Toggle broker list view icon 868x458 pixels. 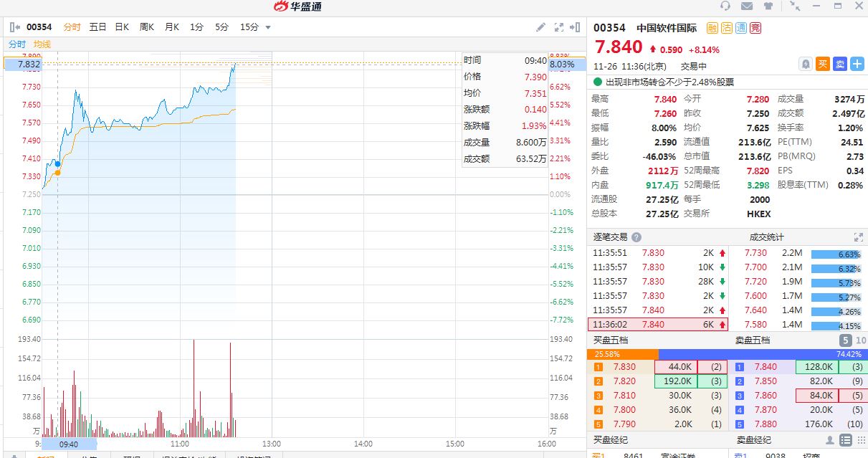tap(846, 440)
